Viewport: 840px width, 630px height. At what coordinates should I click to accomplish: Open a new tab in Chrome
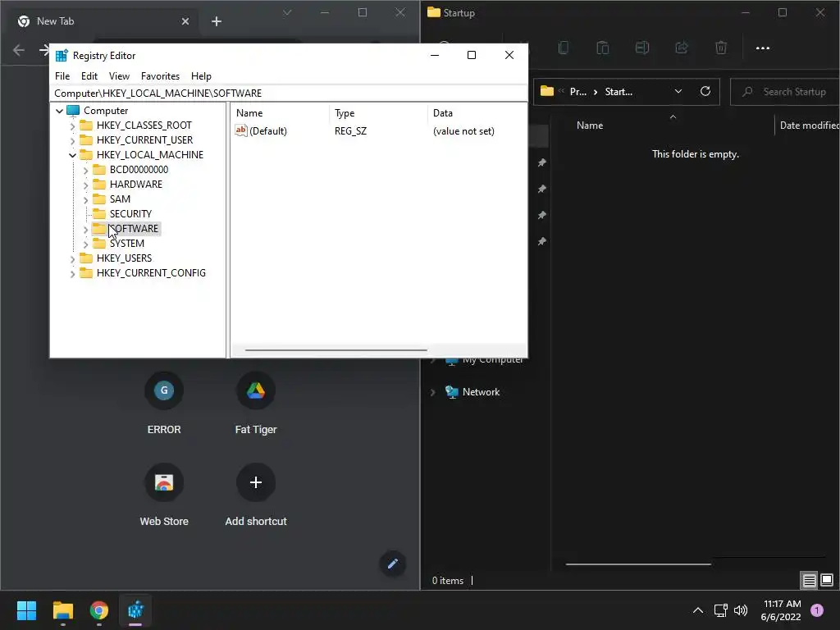(217, 21)
